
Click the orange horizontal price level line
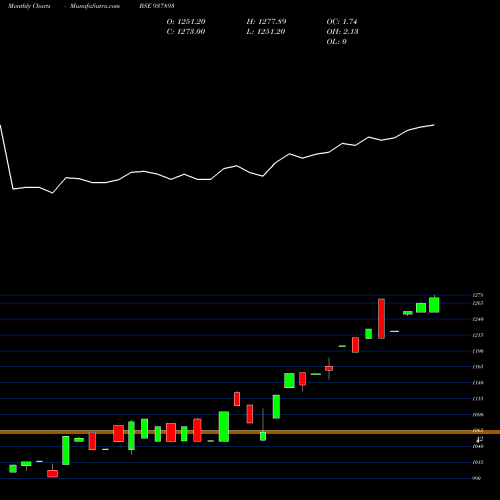[250, 432]
